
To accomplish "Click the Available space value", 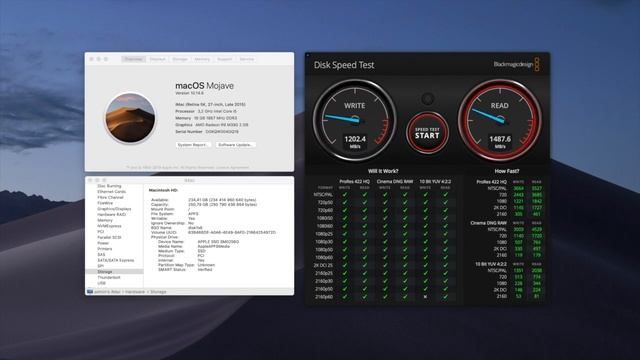I will click(222, 200).
